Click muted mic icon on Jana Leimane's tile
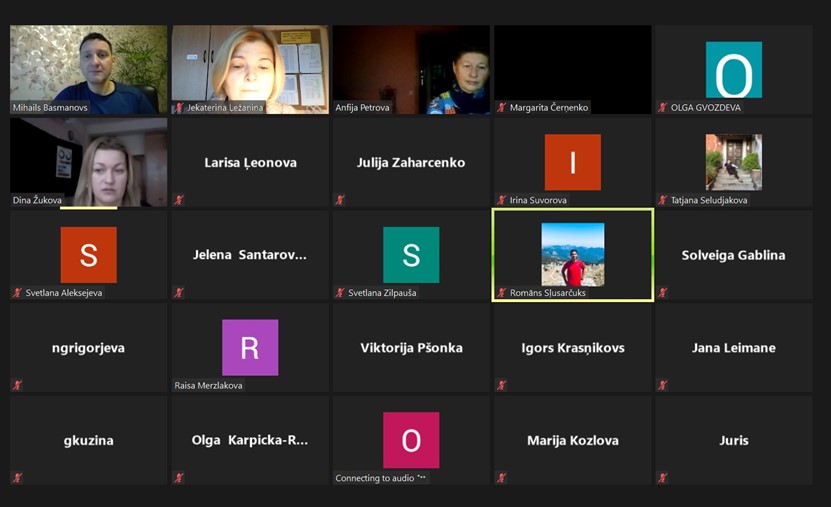The width and height of the screenshot is (831, 507). (663, 385)
